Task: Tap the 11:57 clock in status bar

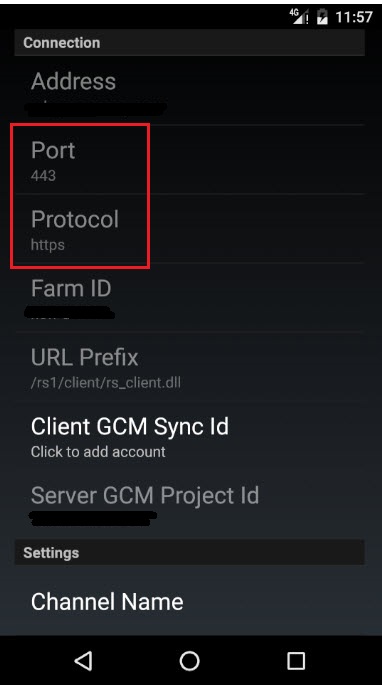Action: pyautogui.click(x=354, y=17)
